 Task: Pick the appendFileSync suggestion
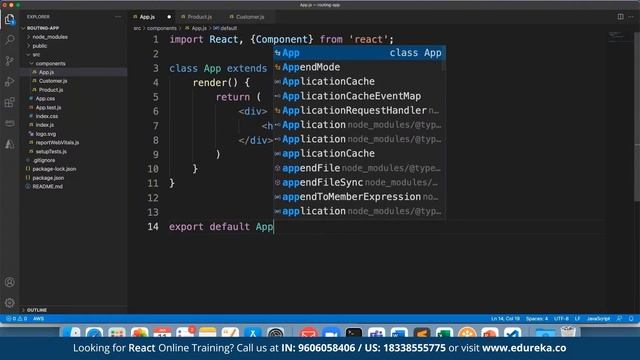point(359,182)
